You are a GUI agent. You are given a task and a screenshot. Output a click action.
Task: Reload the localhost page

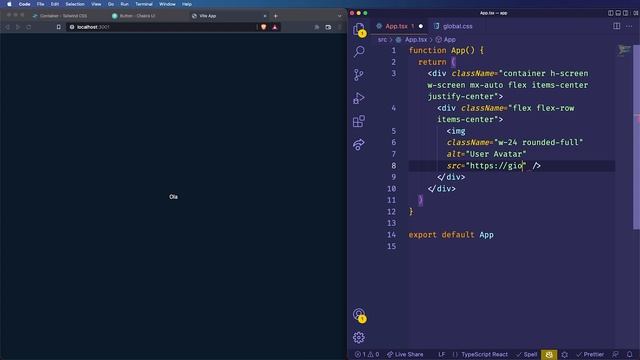[x=29, y=27]
